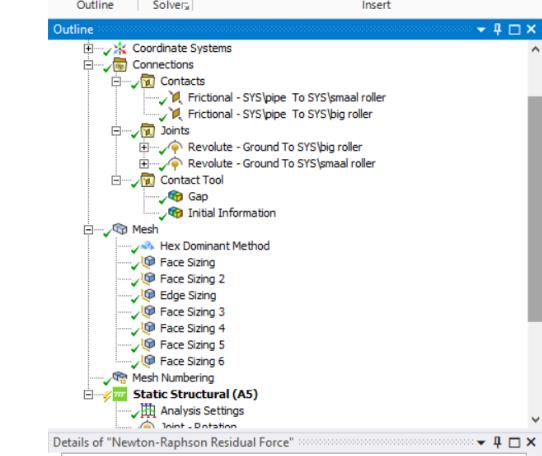Viewport: 542px width, 456px height.
Task: Click the Outline vertical scrollbar thumb
Action: coord(535,210)
